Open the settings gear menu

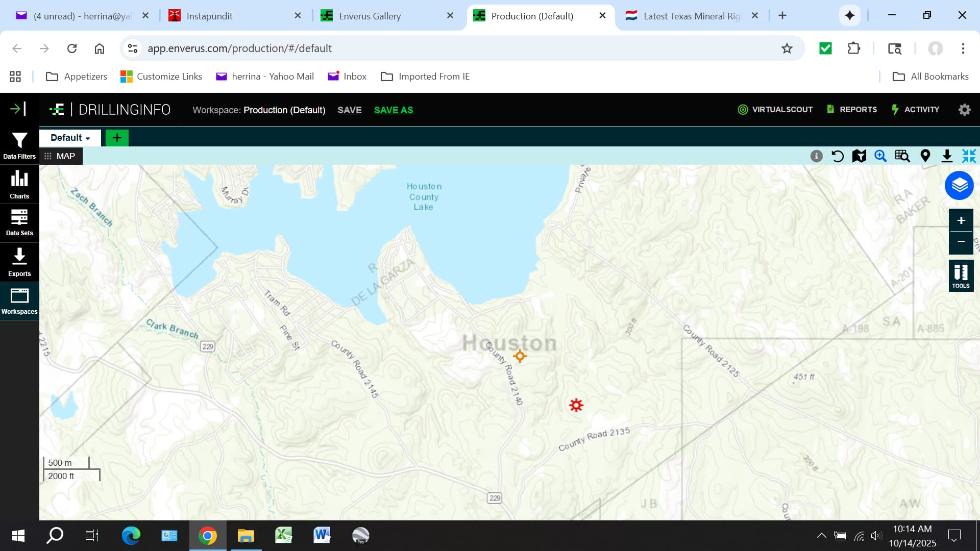[x=964, y=110]
